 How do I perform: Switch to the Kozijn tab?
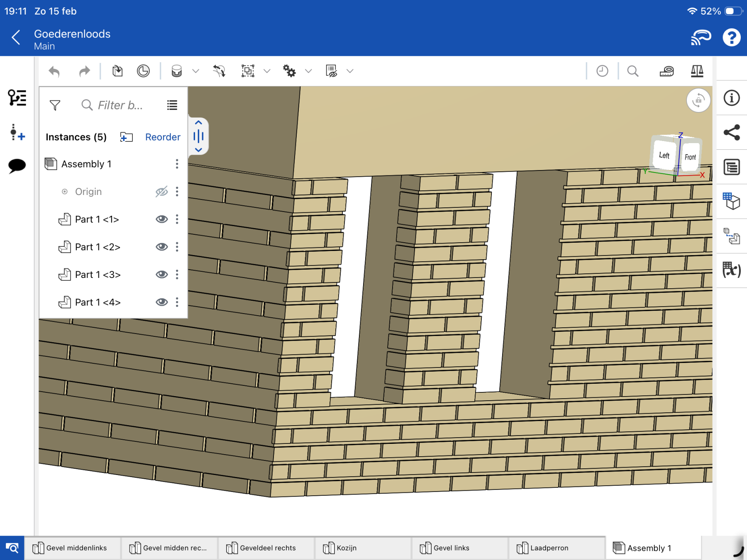(x=346, y=548)
